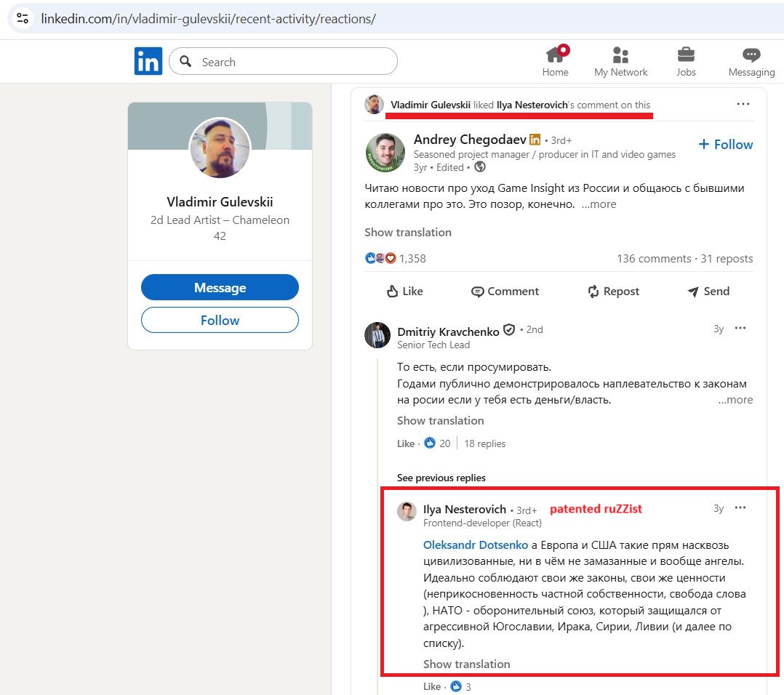Click Show translation under the post
This screenshot has width=784, height=695.
click(408, 233)
